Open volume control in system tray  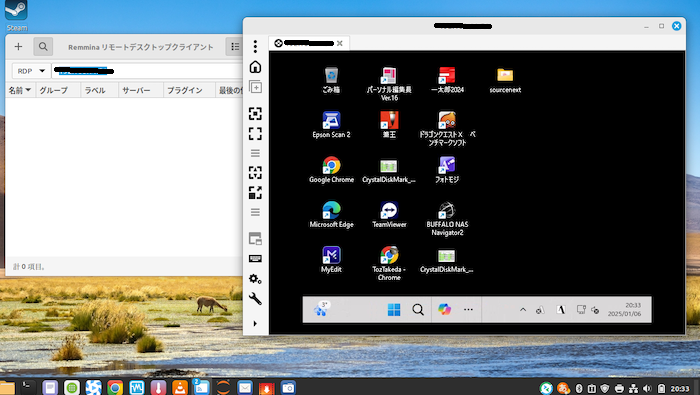point(647,389)
